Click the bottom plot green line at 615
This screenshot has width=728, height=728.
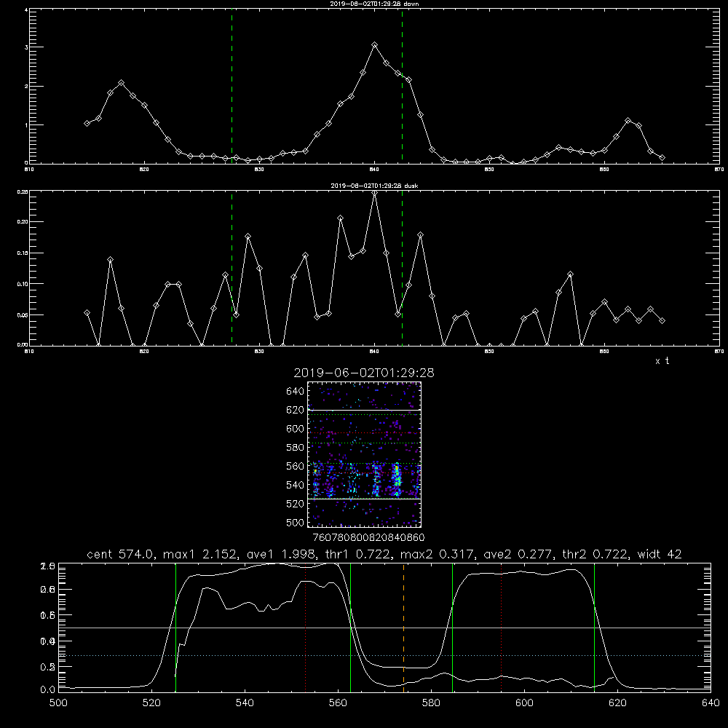594,627
